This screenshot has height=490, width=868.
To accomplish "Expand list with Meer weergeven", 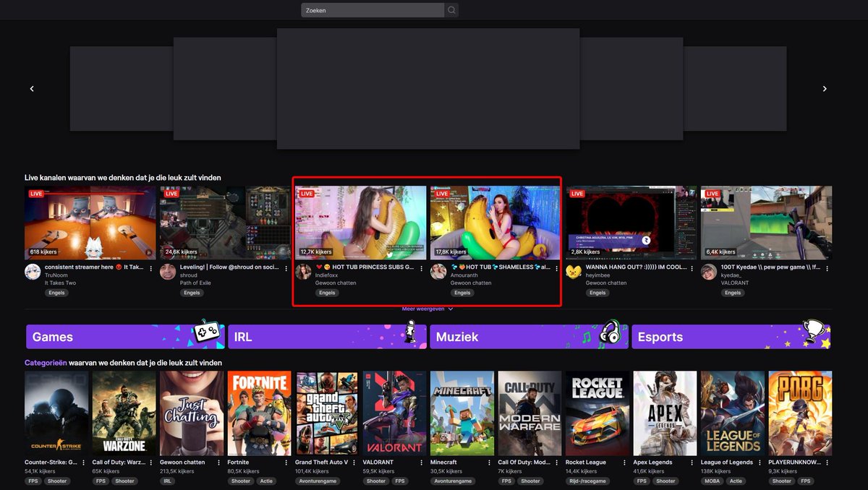I will (428, 309).
